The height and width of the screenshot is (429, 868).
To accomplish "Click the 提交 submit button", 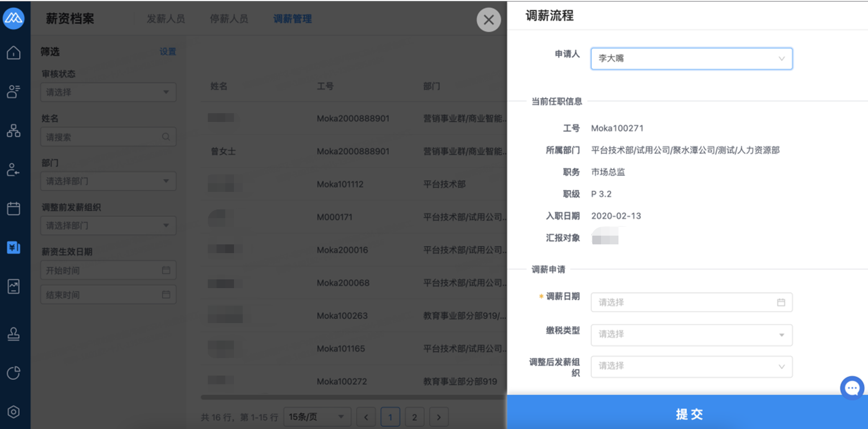I will tap(687, 414).
